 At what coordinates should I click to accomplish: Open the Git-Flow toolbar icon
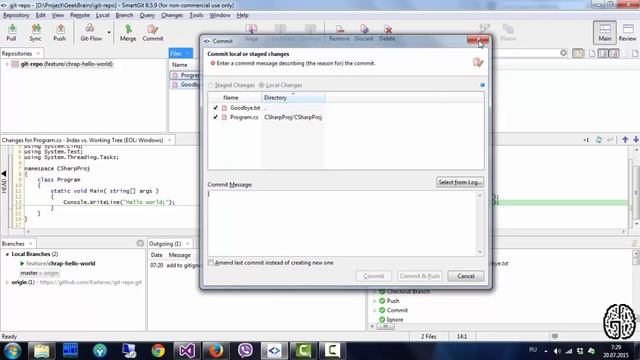[91, 32]
